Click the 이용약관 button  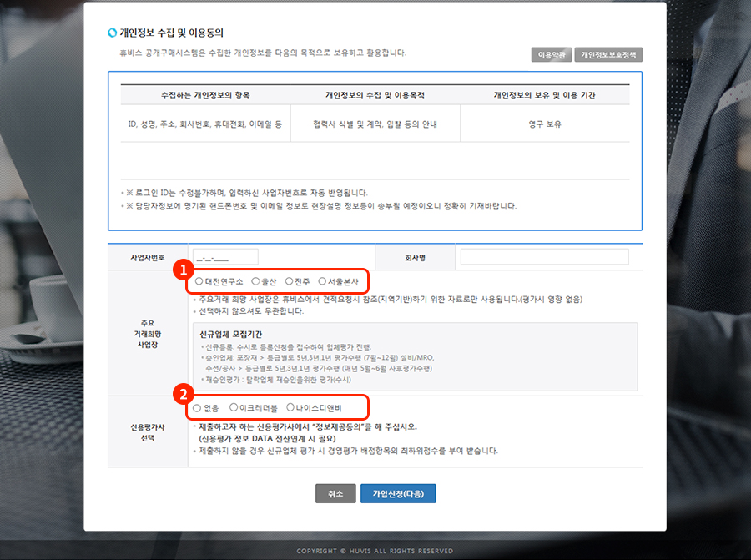coord(552,54)
